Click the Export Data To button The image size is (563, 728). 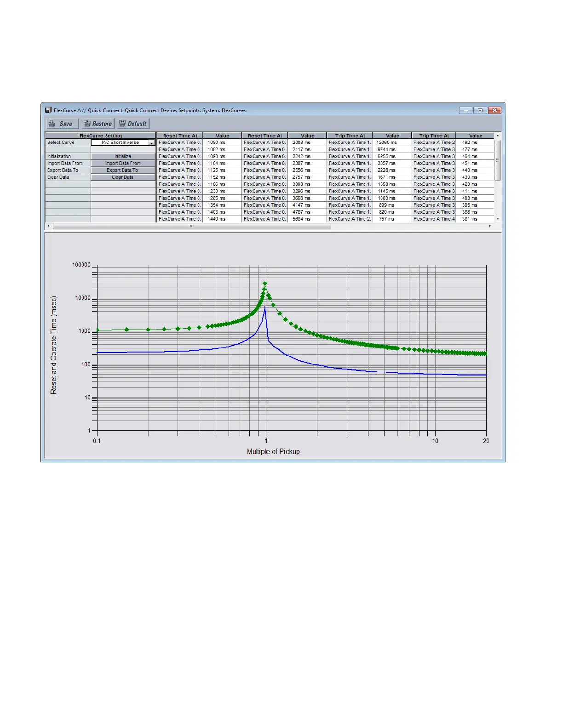pyautogui.click(x=123, y=170)
